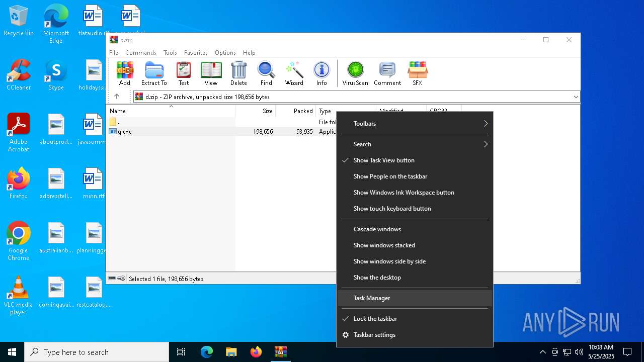
Task: Start the VirusScan tool
Action: click(x=355, y=74)
